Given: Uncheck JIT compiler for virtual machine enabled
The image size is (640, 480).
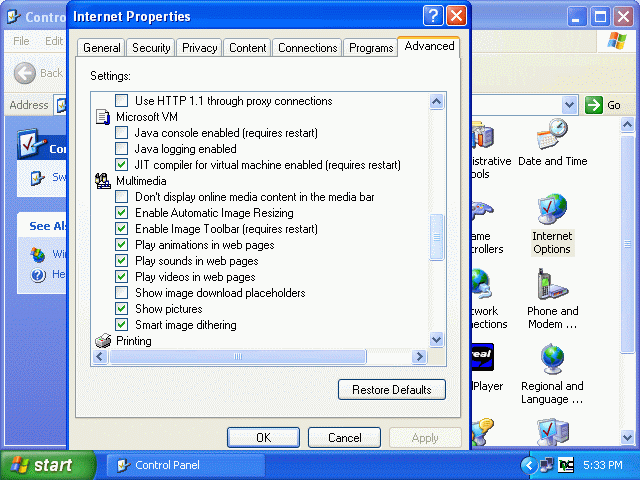Looking at the screenshot, I should point(121,164).
